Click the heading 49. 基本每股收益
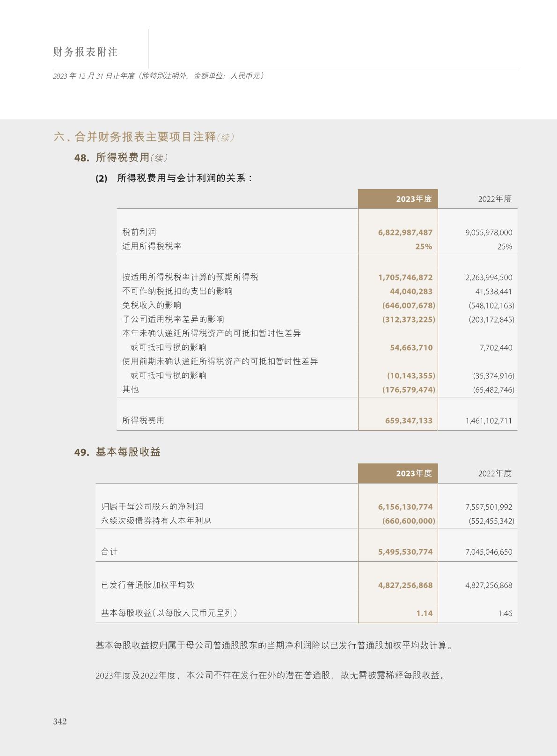The image size is (557, 756). point(117,452)
